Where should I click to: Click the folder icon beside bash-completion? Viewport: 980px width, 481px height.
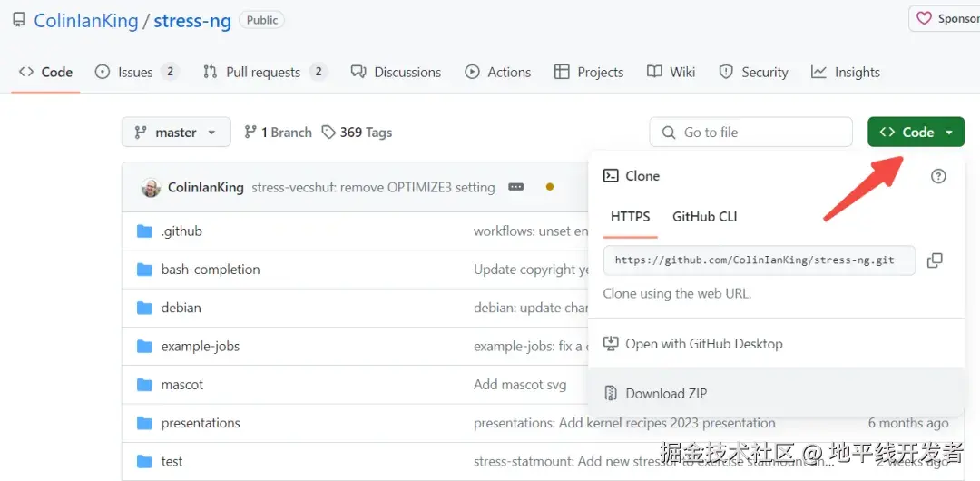pyautogui.click(x=144, y=270)
